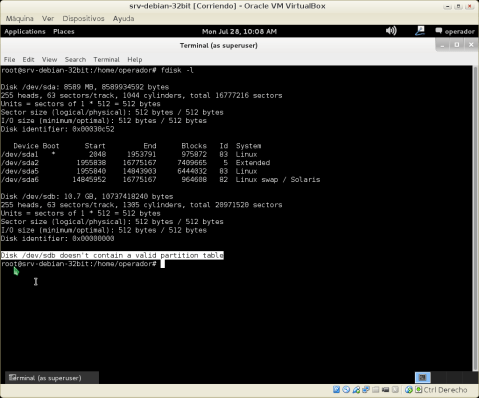Open the Search menu in Terminal
Screen dimensions: 479x398
coord(75,59)
